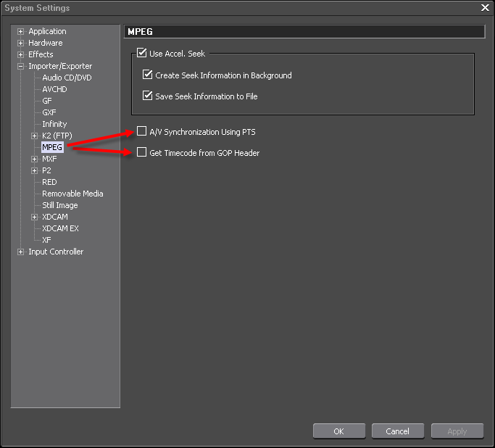Open Removable Media settings
Image resolution: width=495 pixels, height=448 pixels.
[72, 194]
